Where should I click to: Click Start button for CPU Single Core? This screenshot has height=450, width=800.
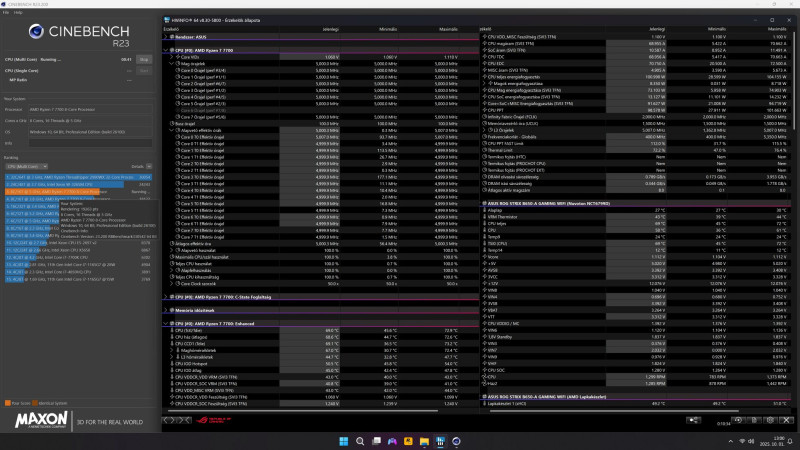pyautogui.click(x=144, y=71)
